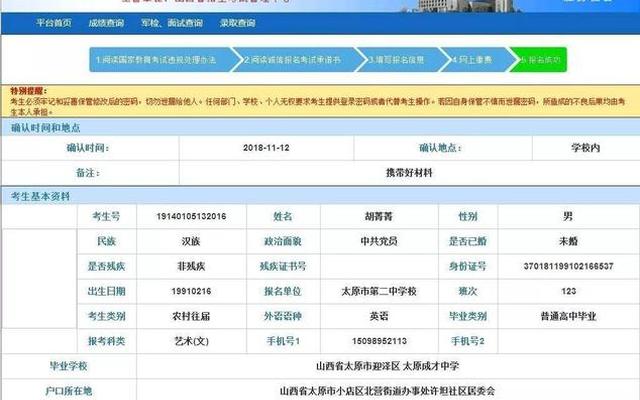Click the 残疾证书号 label
The image size is (640, 400).
283,266
